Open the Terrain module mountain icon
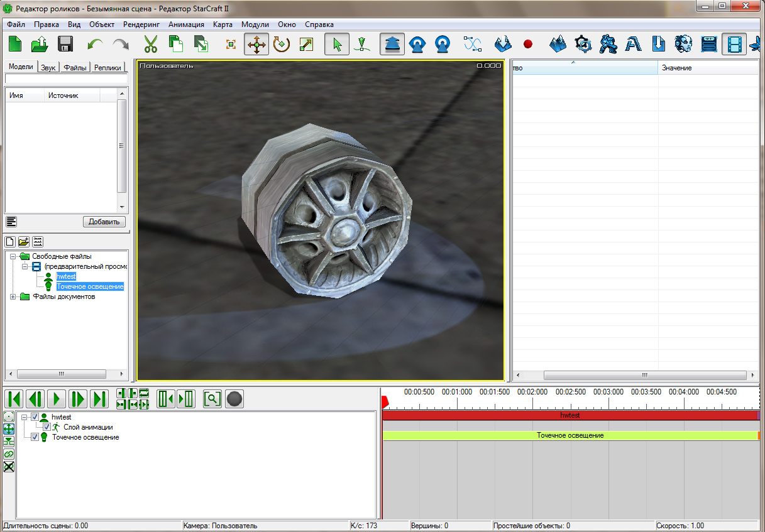 click(558, 45)
